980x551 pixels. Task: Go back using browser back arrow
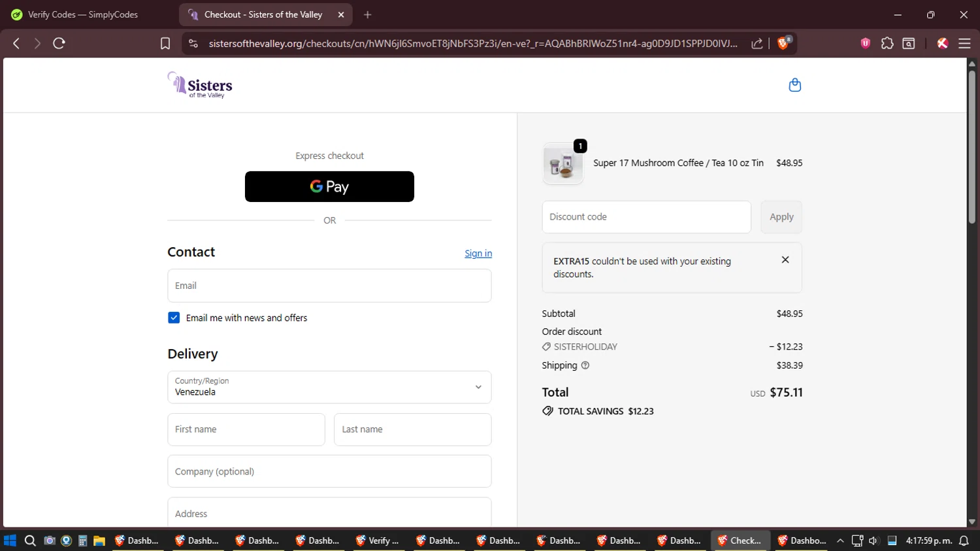pos(16,43)
